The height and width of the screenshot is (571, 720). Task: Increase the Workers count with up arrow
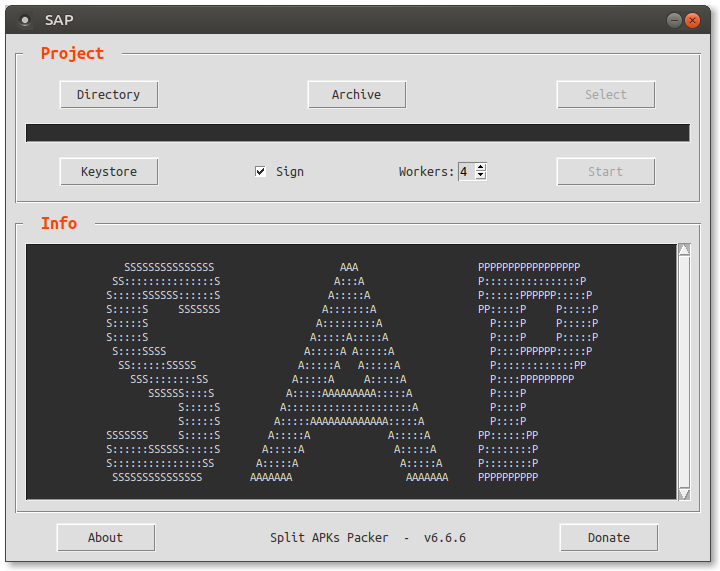[481, 168]
